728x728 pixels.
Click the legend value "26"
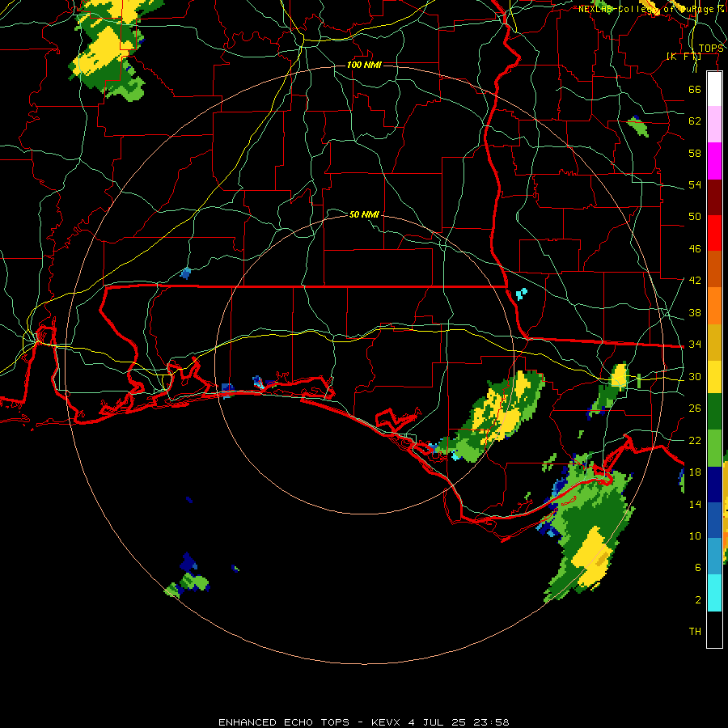(695, 408)
